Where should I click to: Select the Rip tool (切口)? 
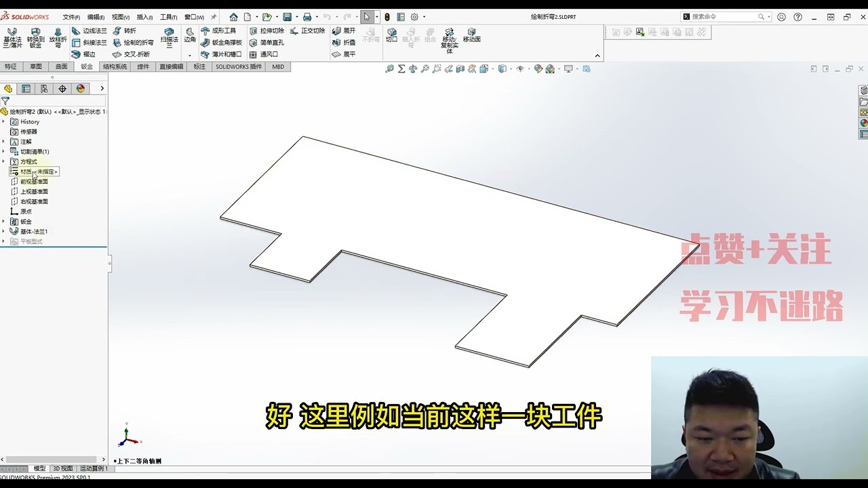(391, 35)
